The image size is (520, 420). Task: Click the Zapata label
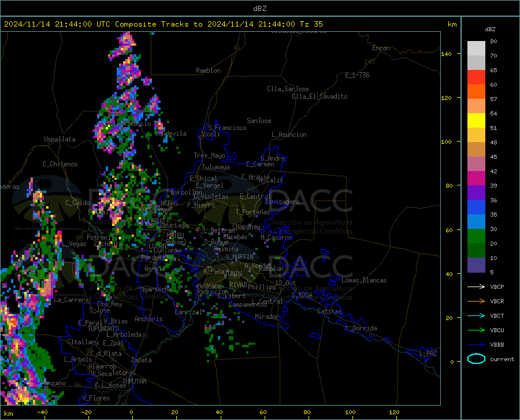click(142, 360)
